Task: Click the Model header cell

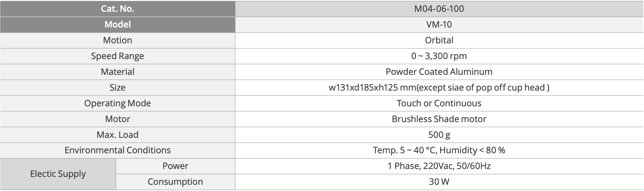Action: tap(118, 25)
